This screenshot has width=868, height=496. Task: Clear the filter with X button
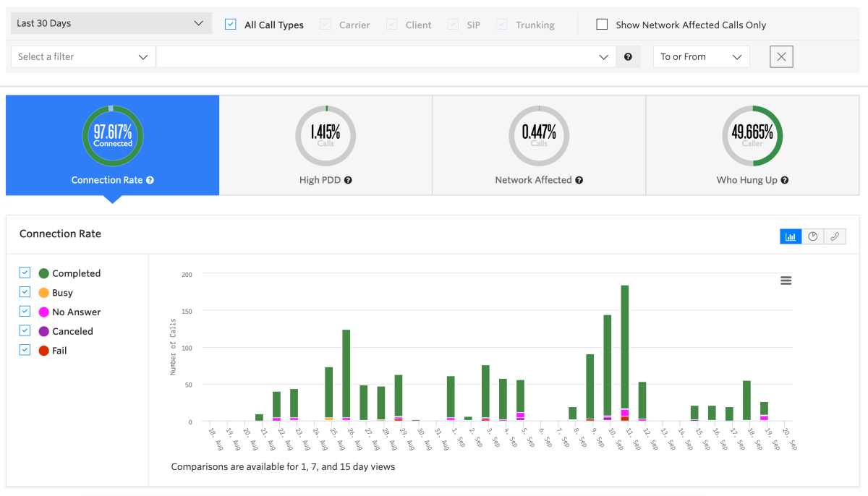[x=781, y=57]
